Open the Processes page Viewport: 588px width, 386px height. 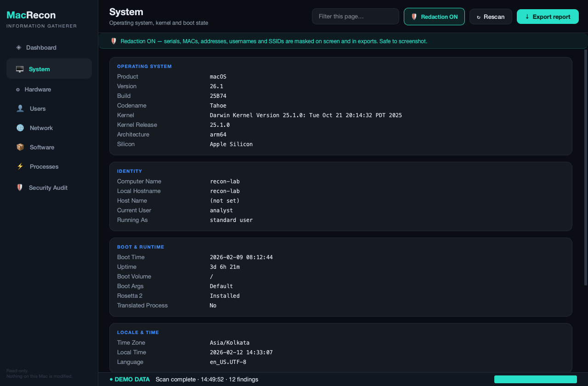(49, 166)
